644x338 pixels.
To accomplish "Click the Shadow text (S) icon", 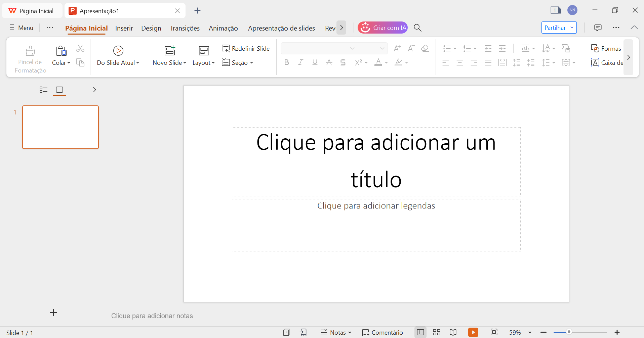I will pos(343,62).
